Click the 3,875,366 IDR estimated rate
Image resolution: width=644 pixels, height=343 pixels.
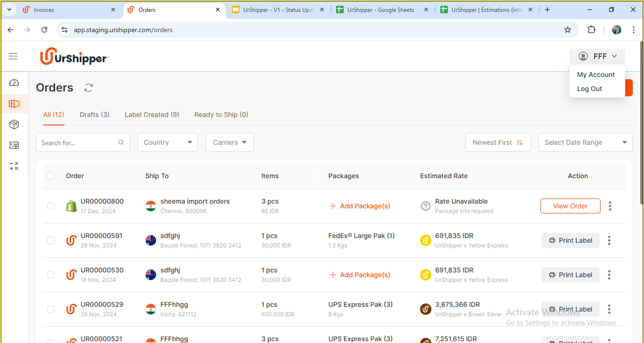[458, 304]
